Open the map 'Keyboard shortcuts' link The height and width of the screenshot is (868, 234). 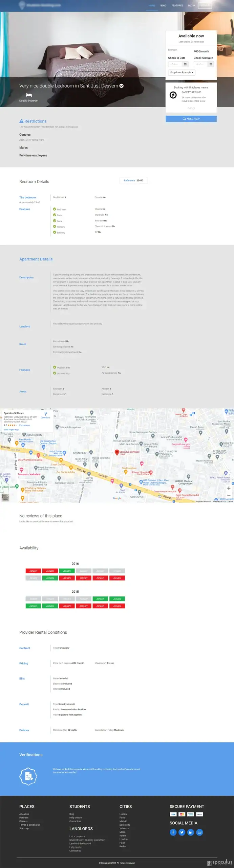(204, 501)
